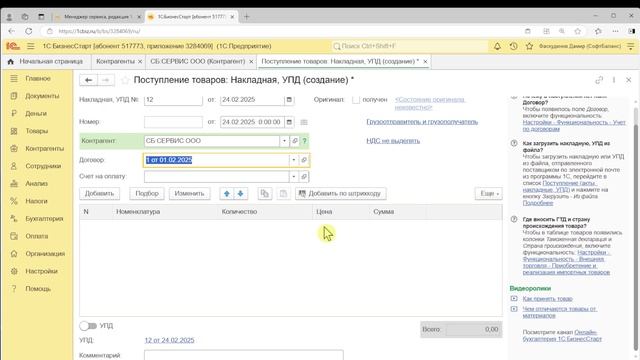This screenshot has height=360, width=640.
Task: Open calendar picker for Номер date
Action: [x=289, y=122]
